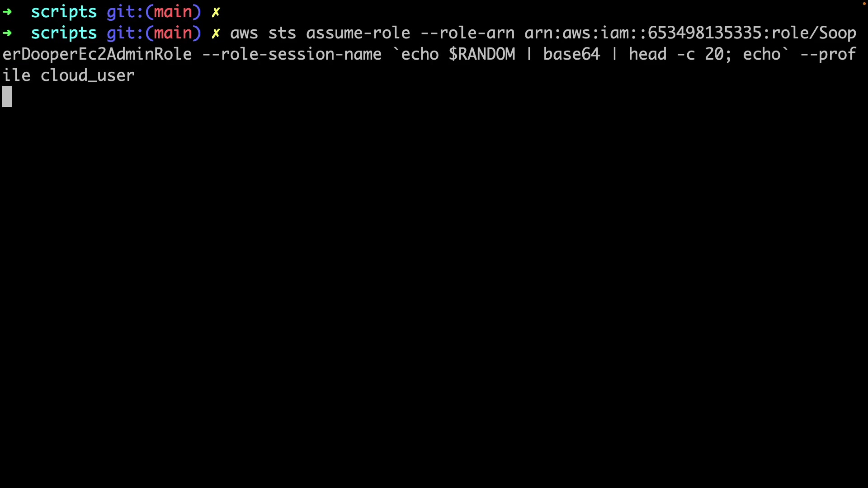Click 'assume-role' in the command
868x488 pixels.
click(x=358, y=33)
